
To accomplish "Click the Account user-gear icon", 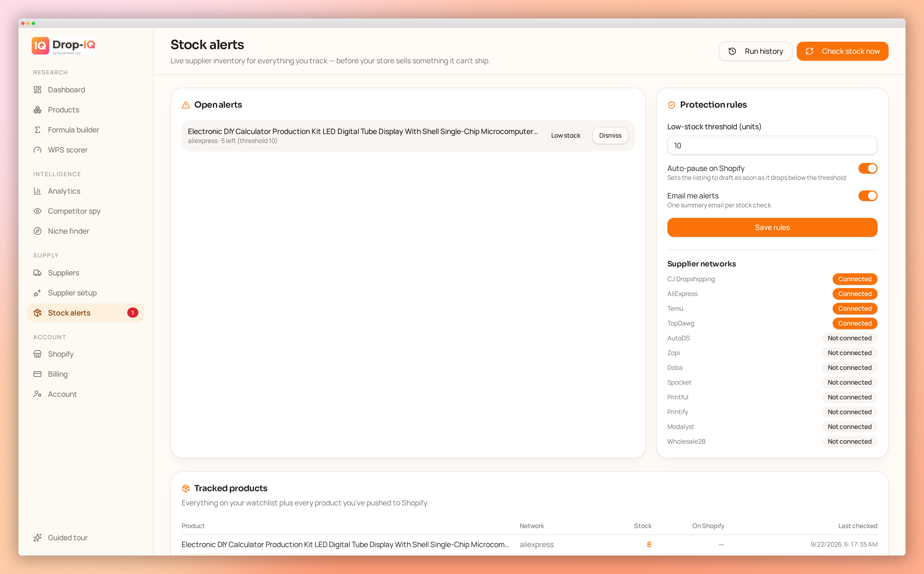I will point(37,394).
